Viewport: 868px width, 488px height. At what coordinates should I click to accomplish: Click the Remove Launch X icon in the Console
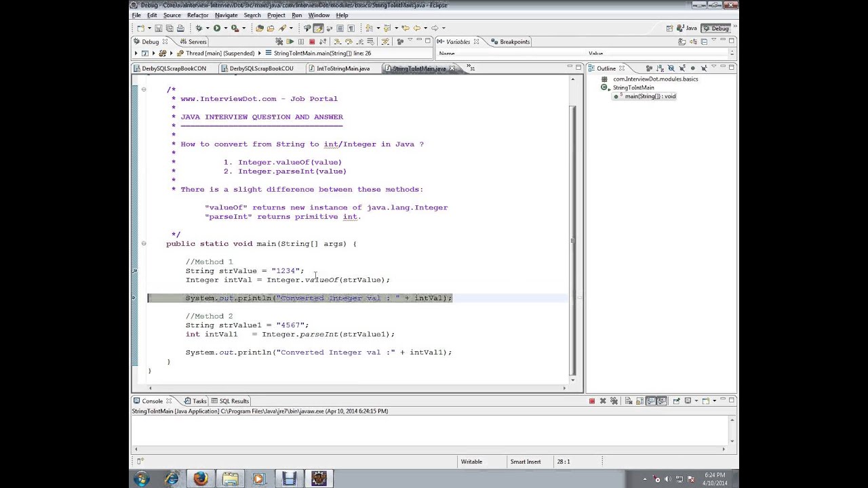click(x=603, y=401)
